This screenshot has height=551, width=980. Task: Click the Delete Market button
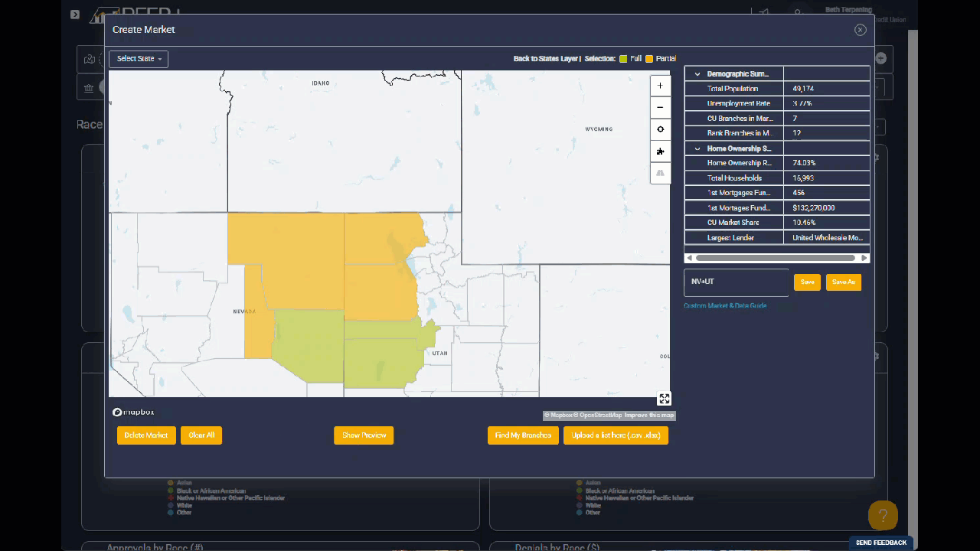(x=146, y=435)
